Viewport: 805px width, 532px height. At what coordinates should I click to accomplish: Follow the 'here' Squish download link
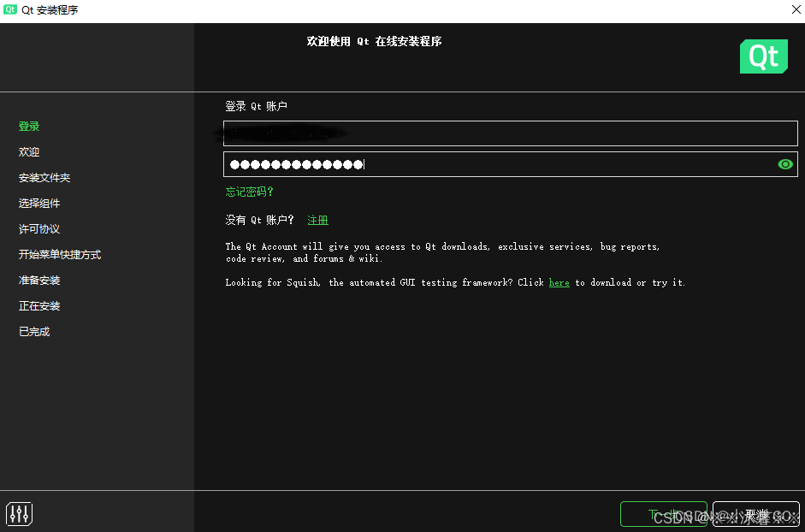pos(559,282)
